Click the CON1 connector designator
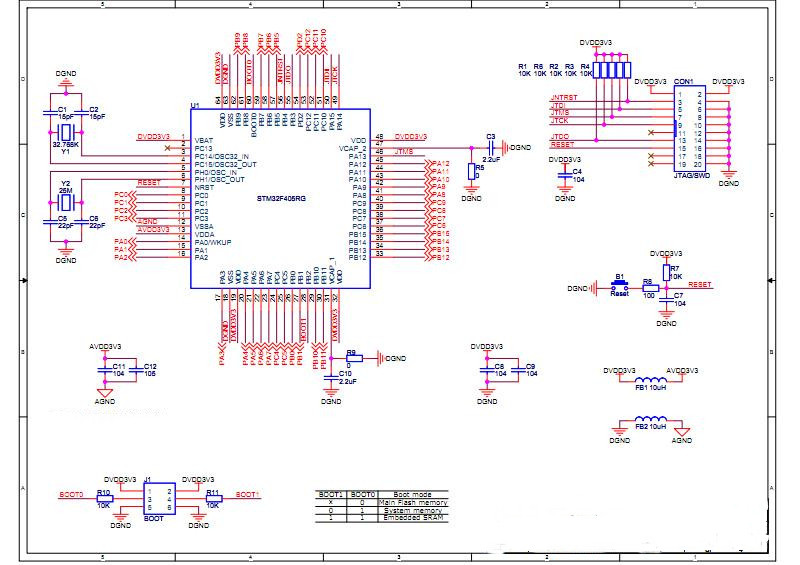Screen dimensions: 800x565 (684, 82)
